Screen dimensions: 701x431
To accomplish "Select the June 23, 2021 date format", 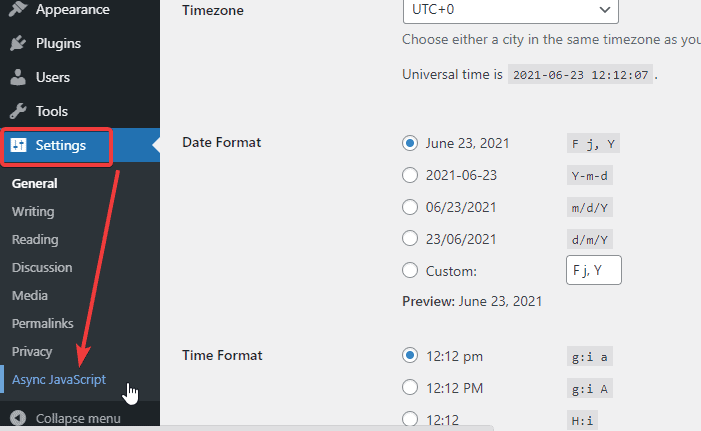I will (410, 143).
